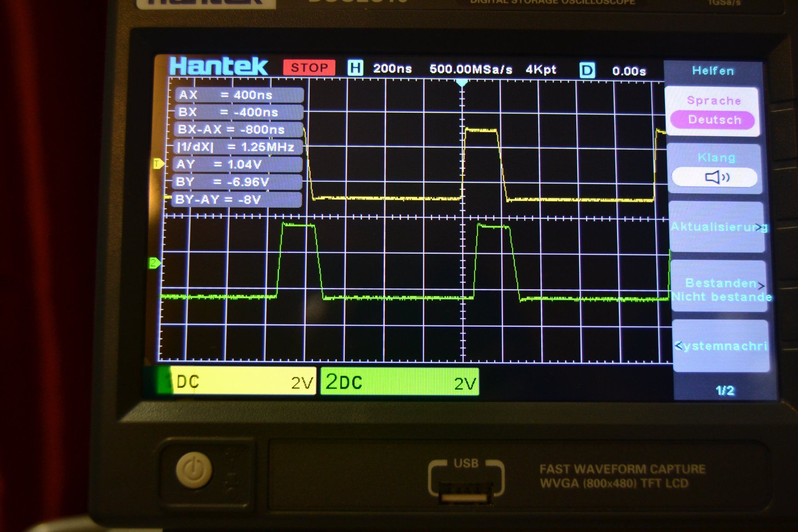Select the BY-AY = -8V readout
The image size is (798, 532).
tap(236, 199)
